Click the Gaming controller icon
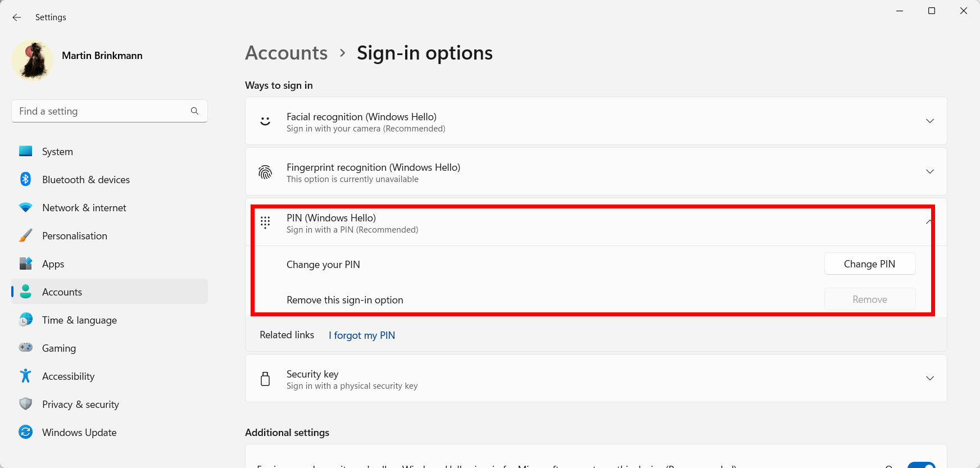Image resolution: width=980 pixels, height=468 pixels. coord(26,348)
